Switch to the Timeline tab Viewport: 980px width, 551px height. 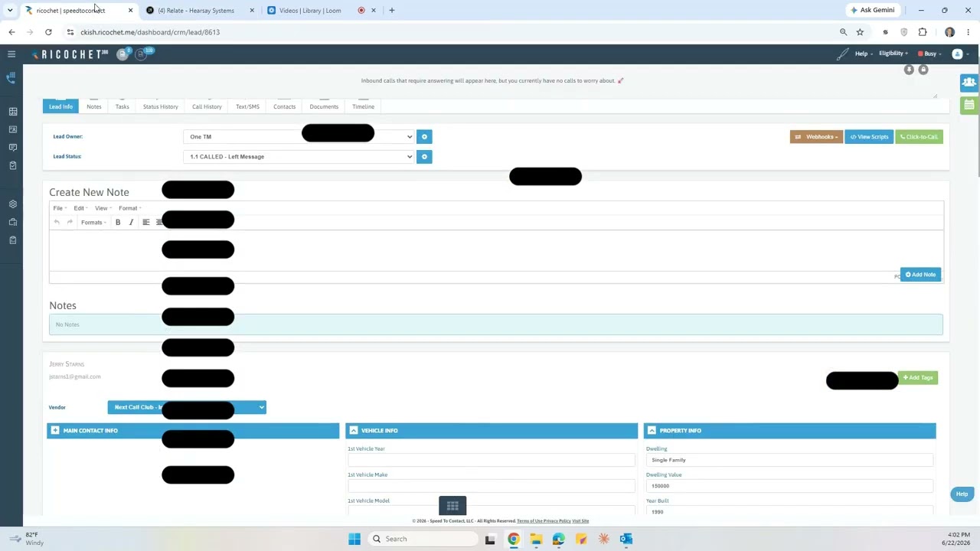coord(363,106)
